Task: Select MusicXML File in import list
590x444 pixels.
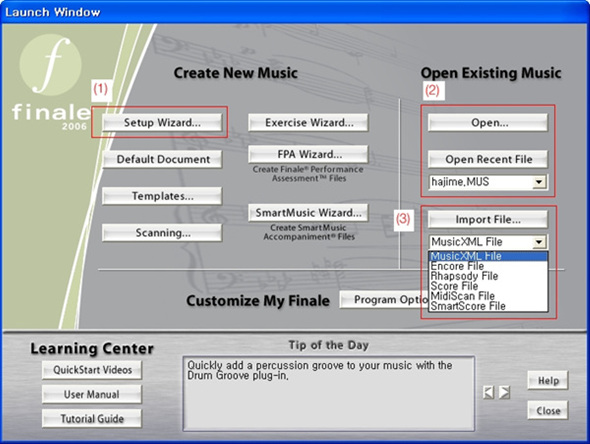Action: pos(488,256)
